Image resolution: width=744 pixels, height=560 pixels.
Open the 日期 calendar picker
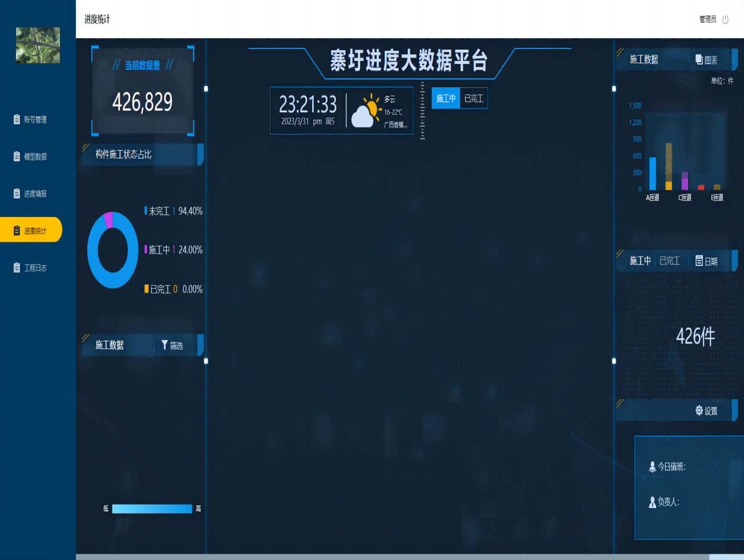tap(699, 261)
